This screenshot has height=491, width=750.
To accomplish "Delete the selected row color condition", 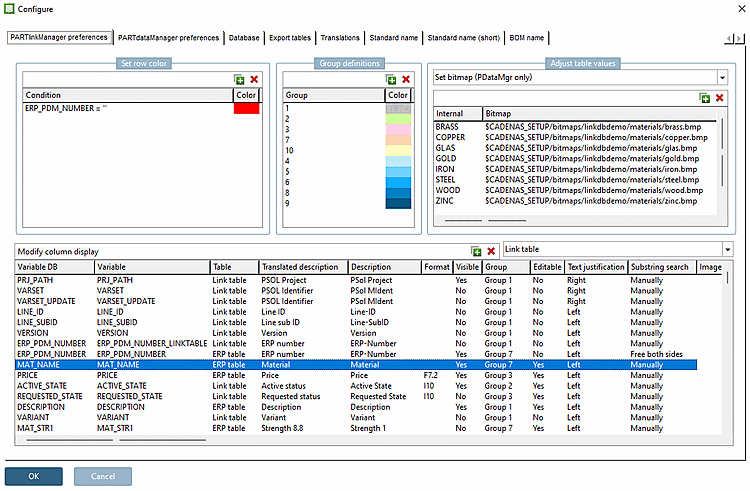I will coord(254,79).
